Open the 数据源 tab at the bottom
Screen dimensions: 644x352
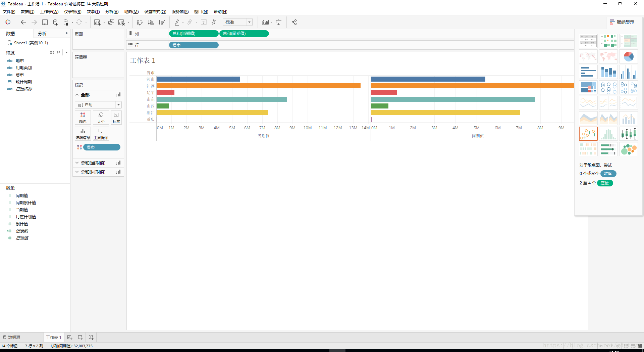(x=12, y=337)
